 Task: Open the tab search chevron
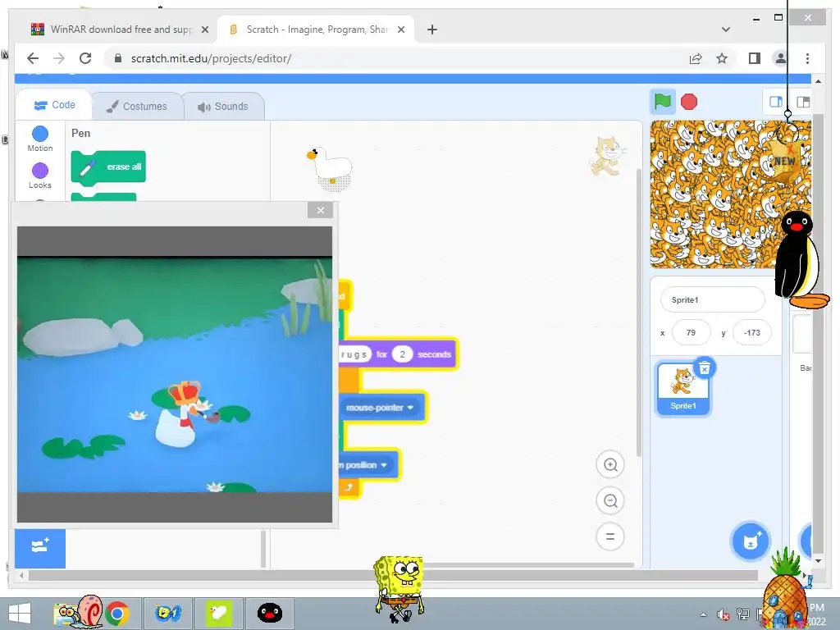[726, 30]
